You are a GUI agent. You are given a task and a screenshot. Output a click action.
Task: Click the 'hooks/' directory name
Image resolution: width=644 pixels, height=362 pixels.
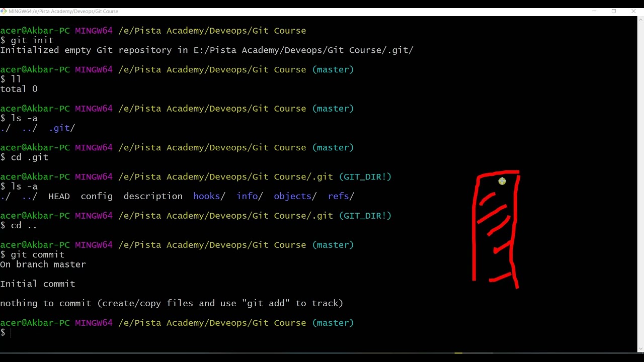[x=209, y=196]
